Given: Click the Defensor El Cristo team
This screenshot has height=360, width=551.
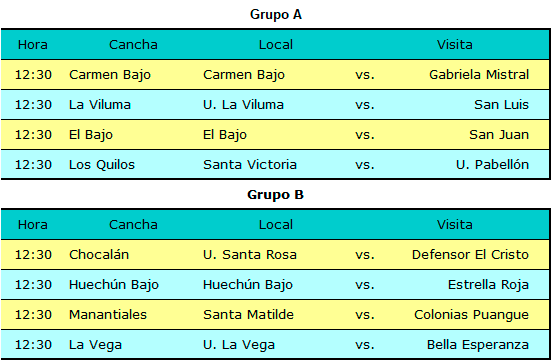Looking at the screenshot, I should pyautogui.click(x=470, y=255).
